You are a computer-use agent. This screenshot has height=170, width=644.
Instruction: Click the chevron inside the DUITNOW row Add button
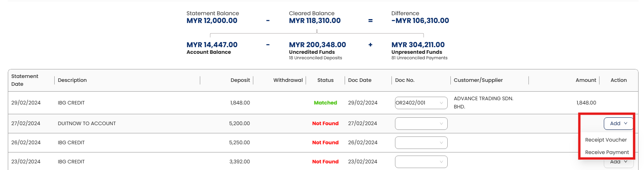626,123
